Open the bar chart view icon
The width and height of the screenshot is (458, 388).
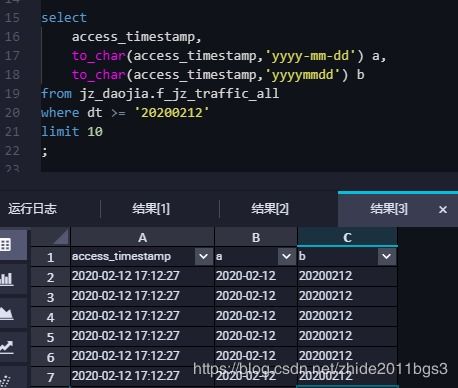pyautogui.click(x=6, y=279)
